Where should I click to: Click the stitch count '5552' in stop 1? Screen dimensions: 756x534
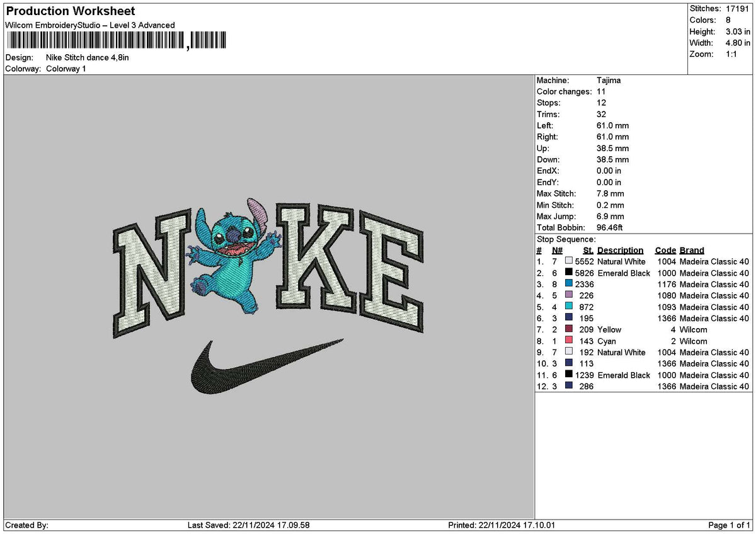tap(585, 262)
